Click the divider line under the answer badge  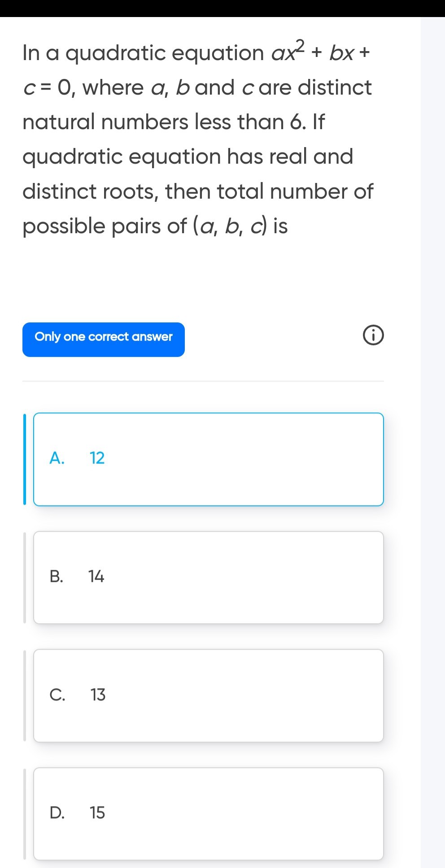tap(204, 381)
